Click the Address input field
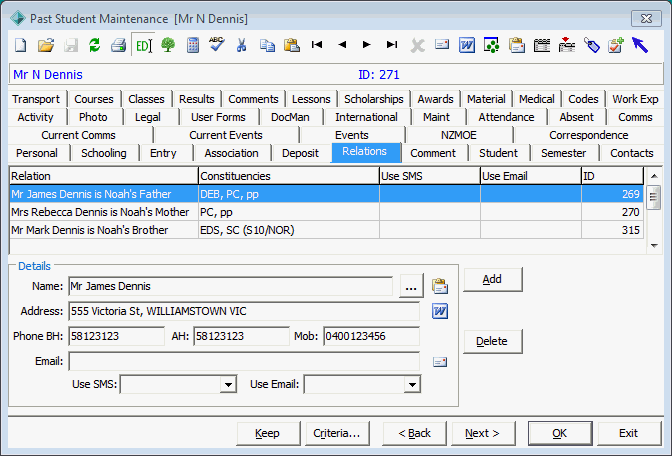 (x=244, y=311)
